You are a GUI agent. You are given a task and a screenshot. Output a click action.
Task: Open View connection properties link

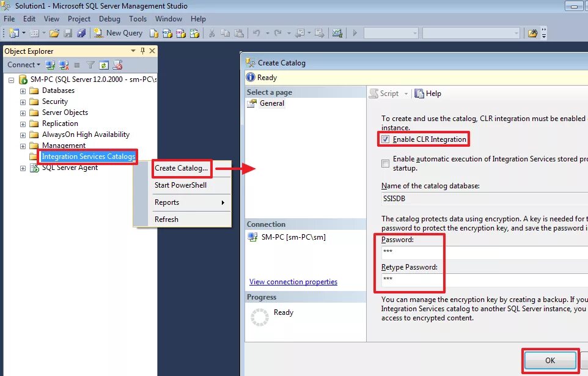pos(293,281)
